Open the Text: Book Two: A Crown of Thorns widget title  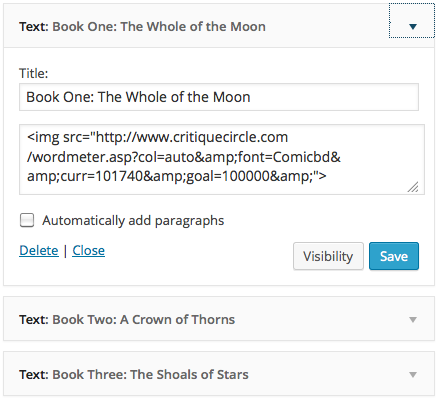point(127,319)
